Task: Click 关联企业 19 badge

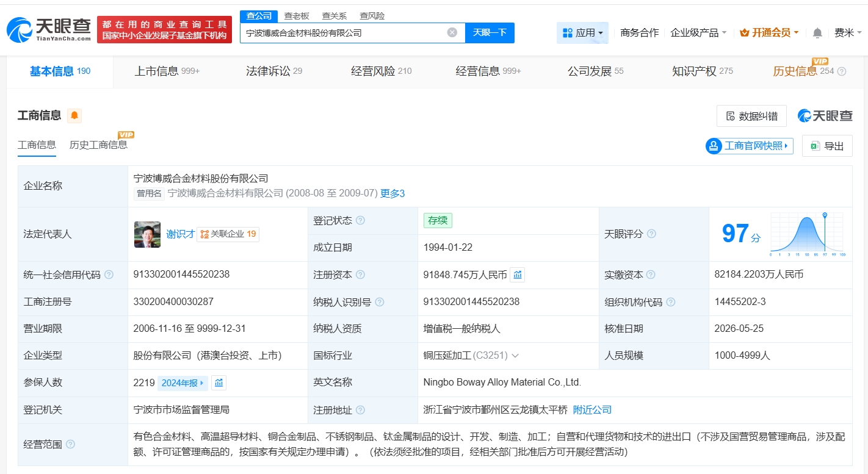Action: (x=228, y=234)
